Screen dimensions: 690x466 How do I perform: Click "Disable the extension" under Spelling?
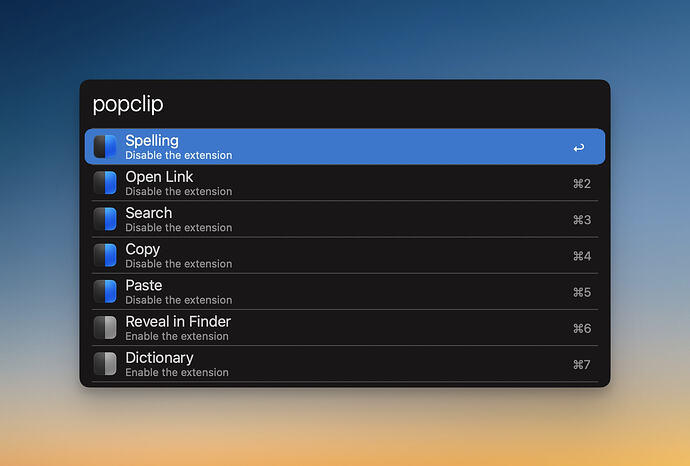click(179, 155)
